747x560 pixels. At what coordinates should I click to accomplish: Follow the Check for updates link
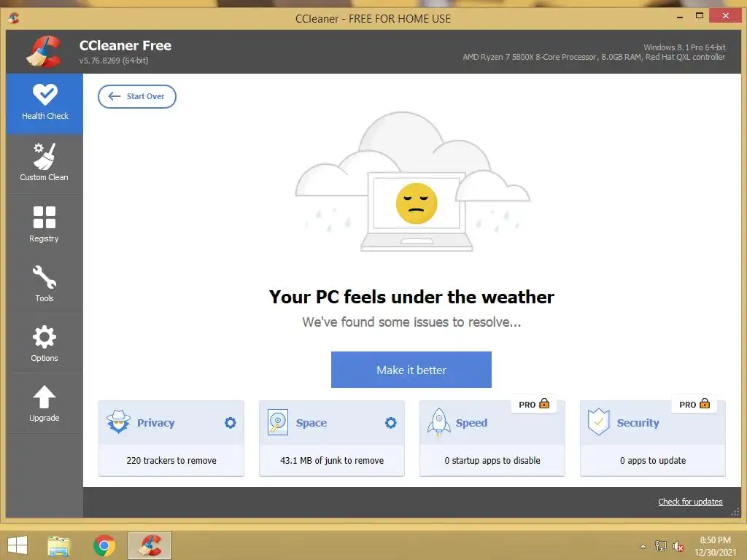690,502
